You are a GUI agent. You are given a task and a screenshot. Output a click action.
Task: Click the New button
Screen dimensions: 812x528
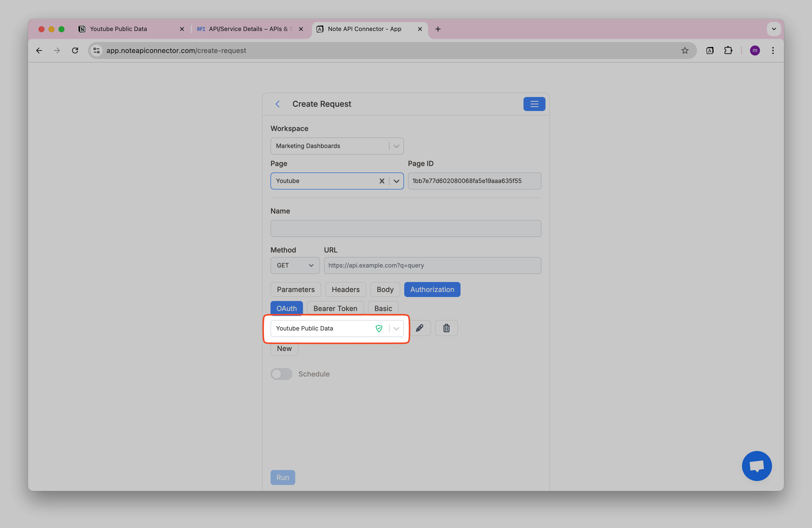pos(284,348)
